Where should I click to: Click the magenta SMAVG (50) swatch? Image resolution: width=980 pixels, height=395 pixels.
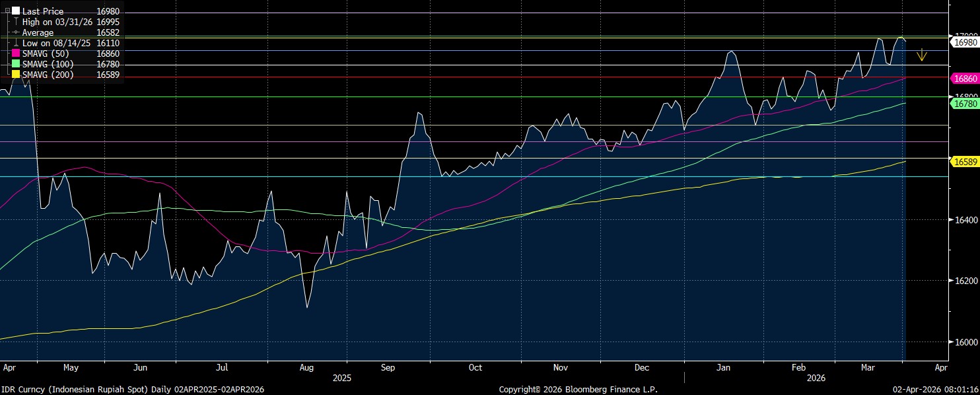(x=16, y=54)
